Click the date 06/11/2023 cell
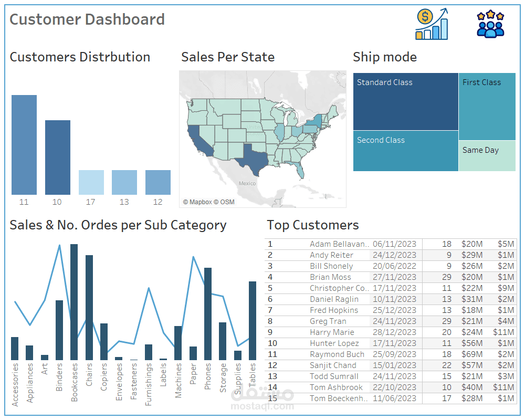 point(394,244)
